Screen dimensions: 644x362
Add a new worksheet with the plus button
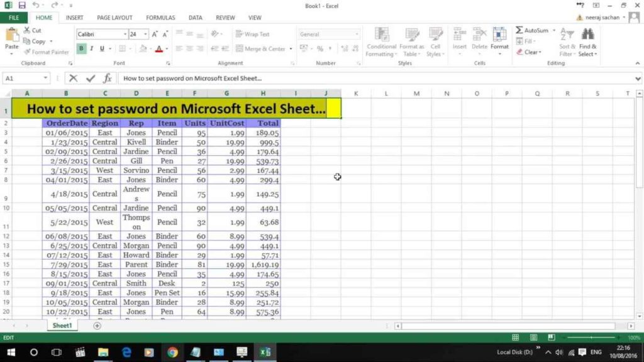97,326
